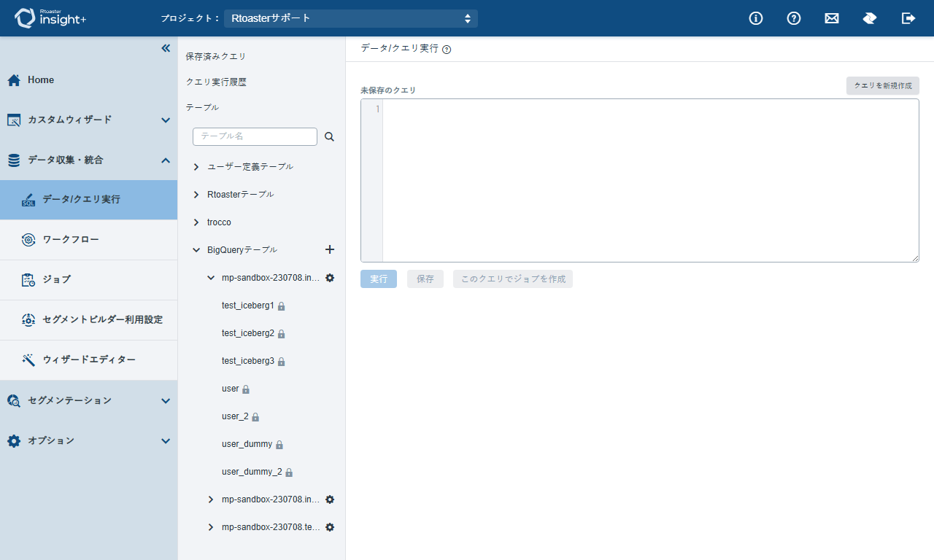934x560 pixels.
Task: Open the help question mark icon in header
Action: tap(794, 18)
